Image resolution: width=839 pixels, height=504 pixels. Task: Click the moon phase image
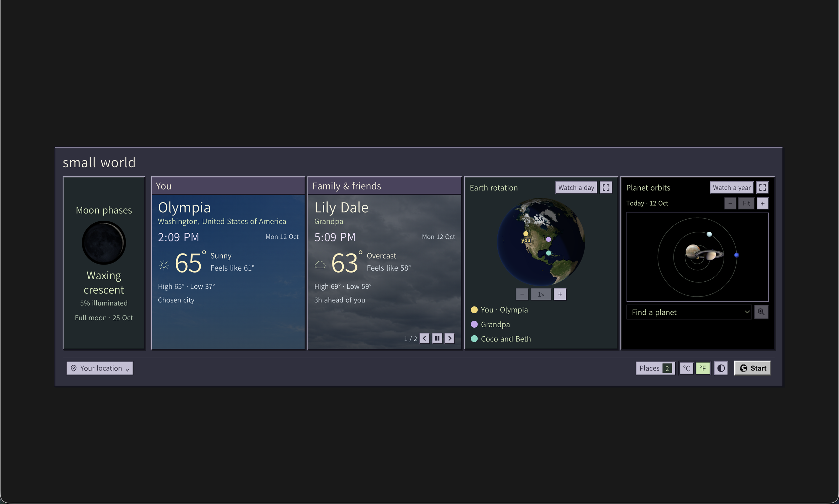click(x=104, y=242)
